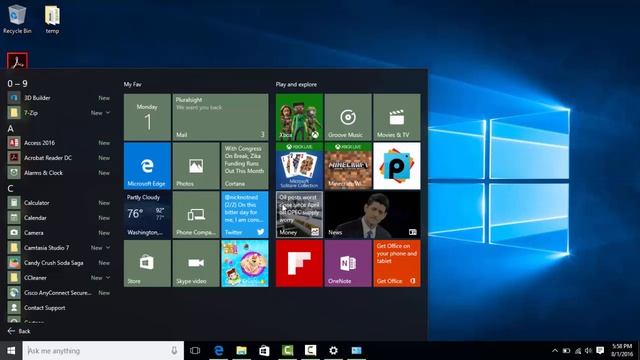The image size is (640, 360).
Task: Open the Candy Crush game tile
Action: click(245, 263)
